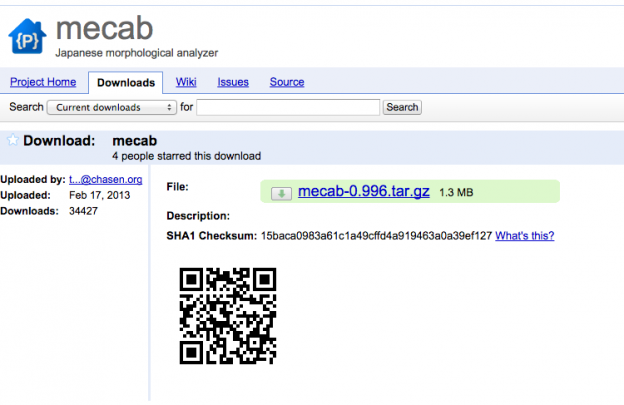The width and height of the screenshot is (624, 405).
Task: Star this download with the star icon
Action: [12, 141]
